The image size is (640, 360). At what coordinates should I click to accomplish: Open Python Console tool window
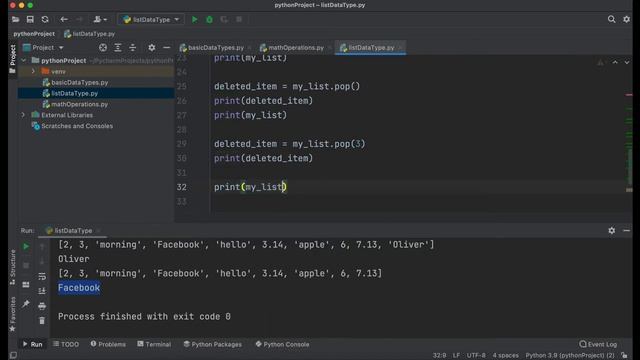282,344
